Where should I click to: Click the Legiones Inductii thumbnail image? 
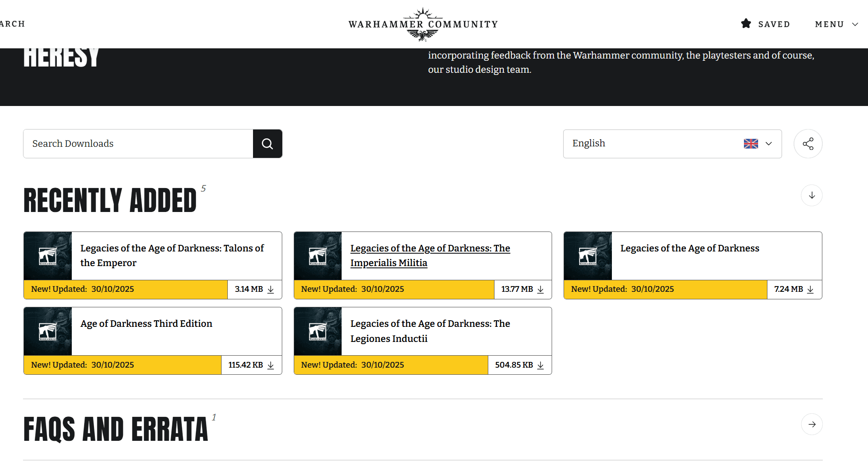point(318,331)
